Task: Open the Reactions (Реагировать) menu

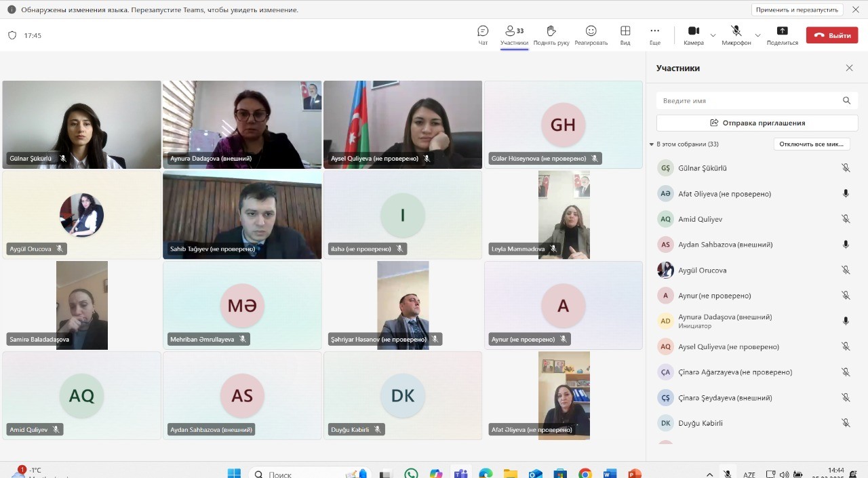Action: [591, 35]
